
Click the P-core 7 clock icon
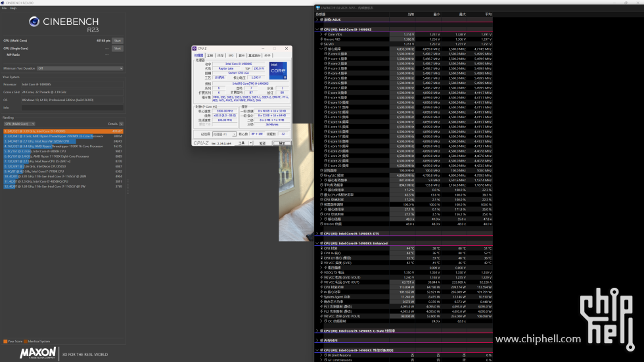[x=326, y=88]
